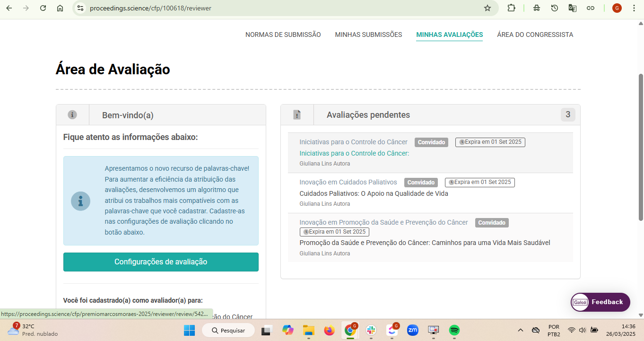Open Spotify from the taskbar
The image size is (644, 341).
[454, 330]
